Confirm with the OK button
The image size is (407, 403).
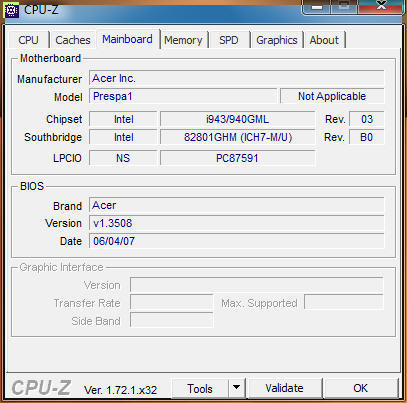[361, 388]
